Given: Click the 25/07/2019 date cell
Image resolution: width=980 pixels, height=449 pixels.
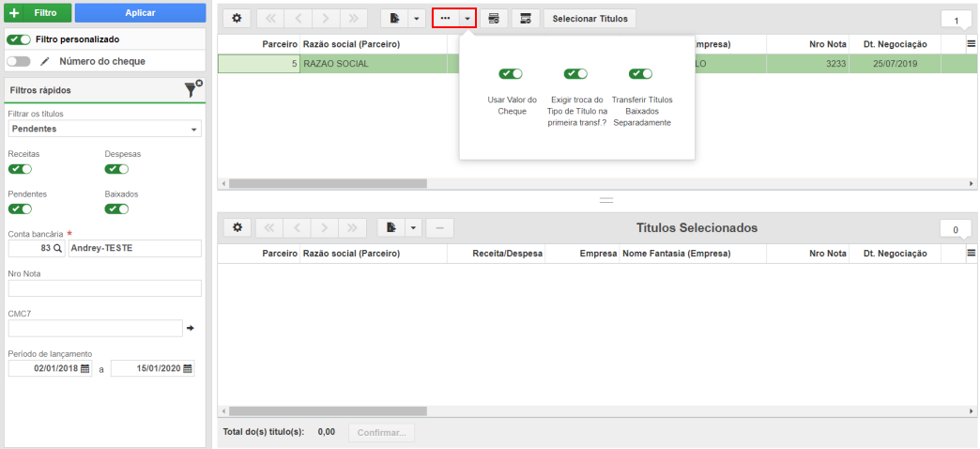Looking at the screenshot, I should tap(895, 64).
